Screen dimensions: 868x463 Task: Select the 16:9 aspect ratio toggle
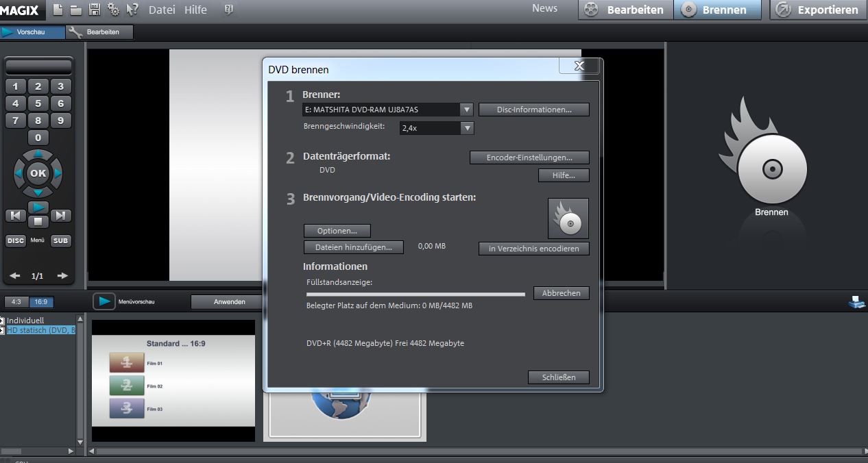click(40, 302)
